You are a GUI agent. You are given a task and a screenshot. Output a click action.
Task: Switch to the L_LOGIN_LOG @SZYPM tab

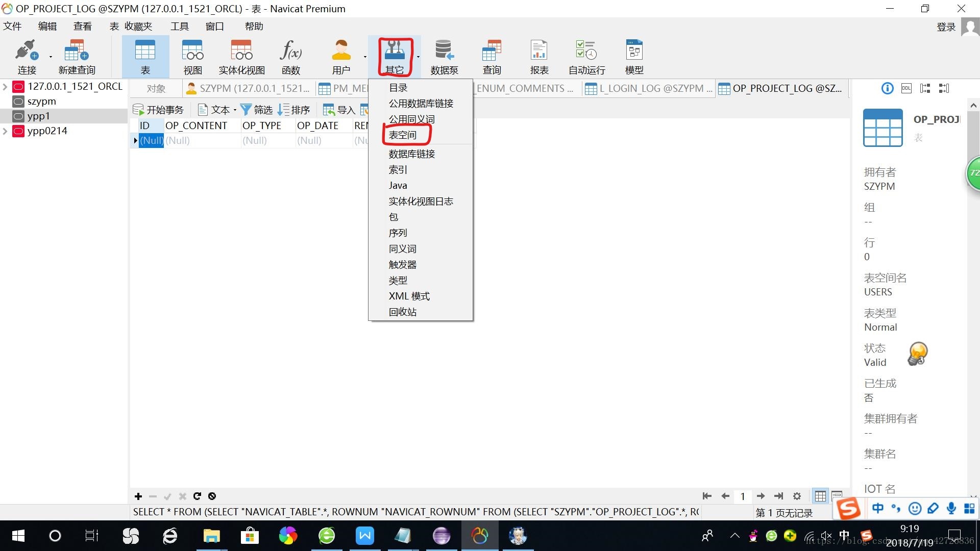[x=649, y=89]
